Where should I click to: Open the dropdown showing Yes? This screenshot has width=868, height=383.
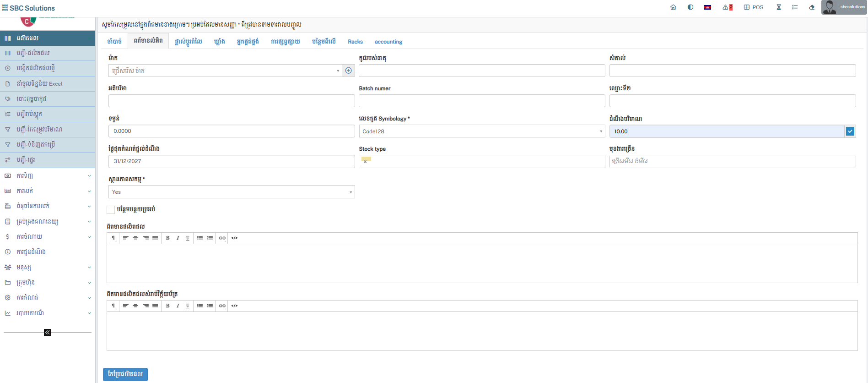point(232,192)
